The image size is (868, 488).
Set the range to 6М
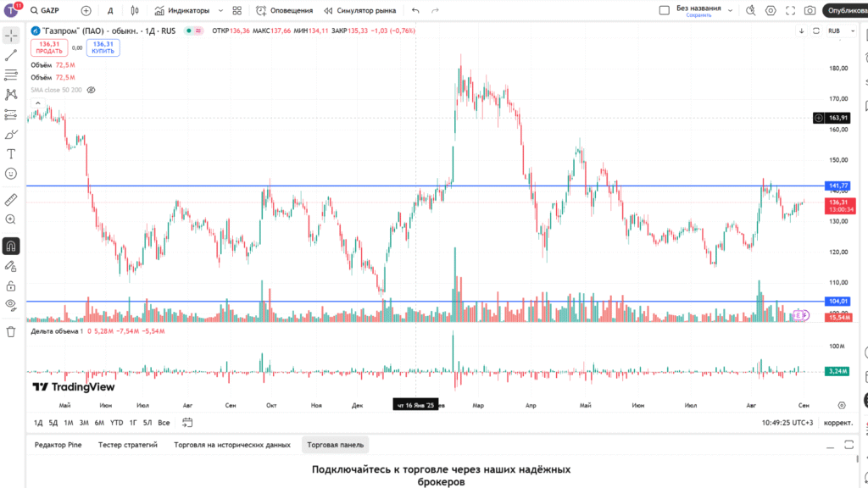click(x=100, y=423)
